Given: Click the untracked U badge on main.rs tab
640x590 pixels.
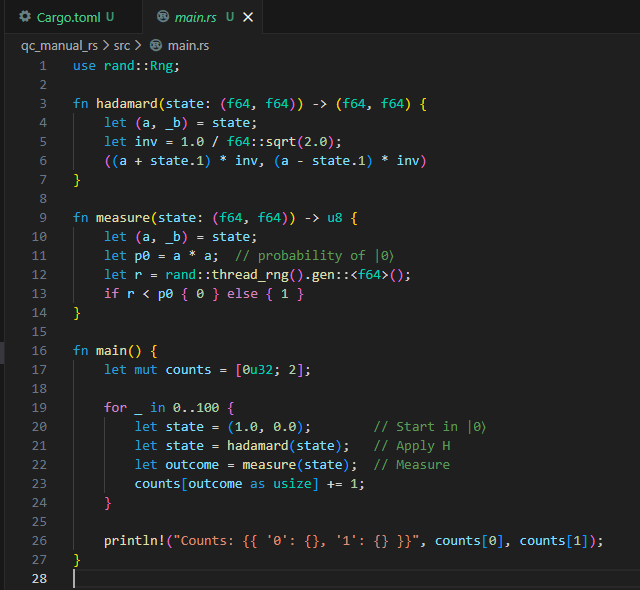Looking at the screenshot, I should (230, 17).
